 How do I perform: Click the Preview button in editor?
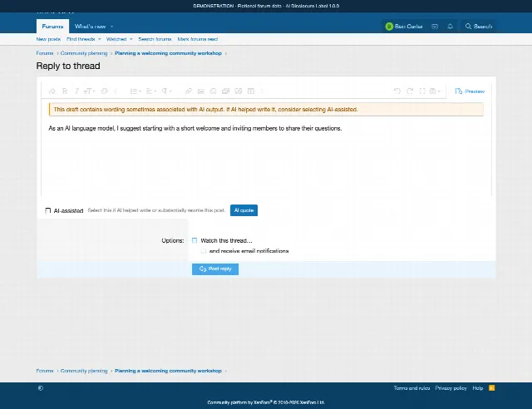(470, 91)
